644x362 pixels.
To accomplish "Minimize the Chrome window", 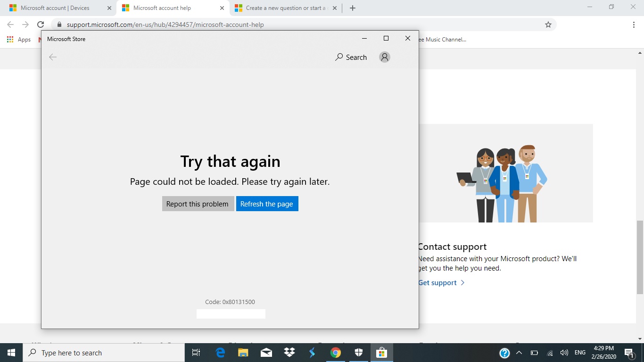I will (x=590, y=7).
